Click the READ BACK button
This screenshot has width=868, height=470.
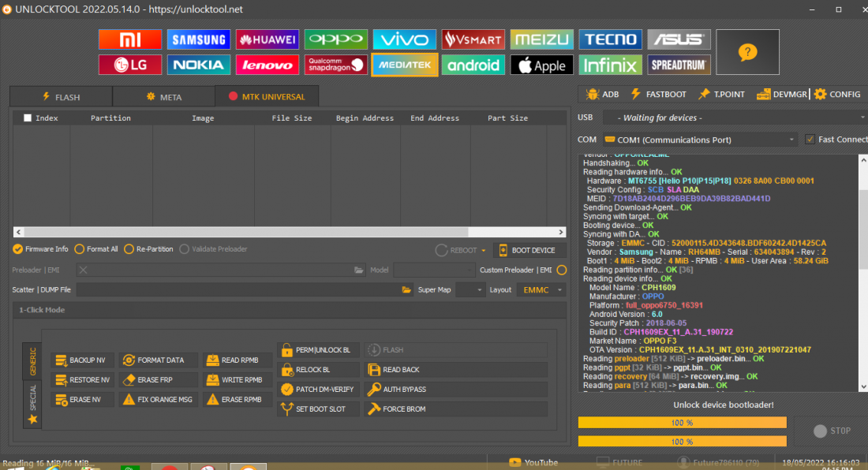pos(455,369)
